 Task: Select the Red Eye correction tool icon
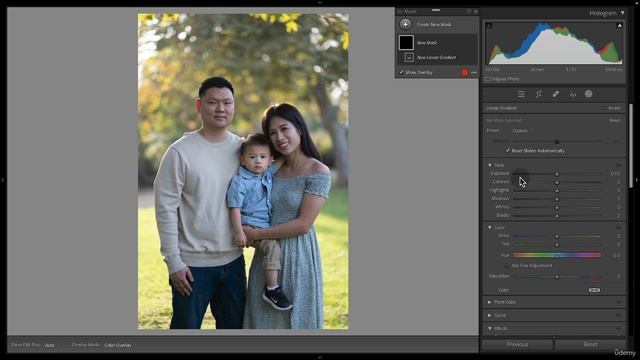pyautogui.click(x=573, y=94)
